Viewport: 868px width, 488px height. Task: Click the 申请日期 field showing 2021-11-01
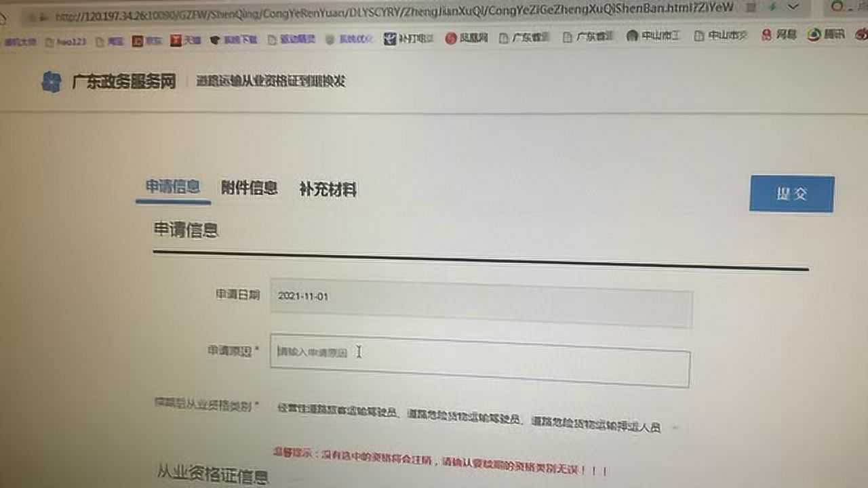coord(481,304)
